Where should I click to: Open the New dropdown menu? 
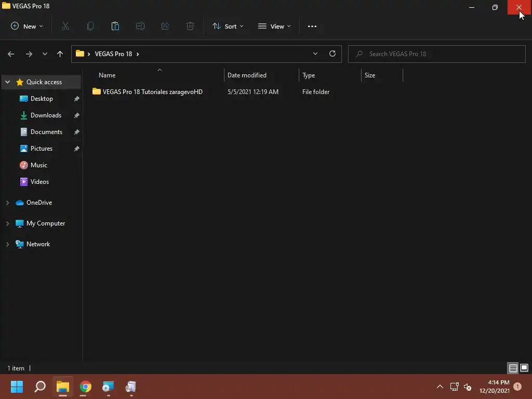pos(27,26)
